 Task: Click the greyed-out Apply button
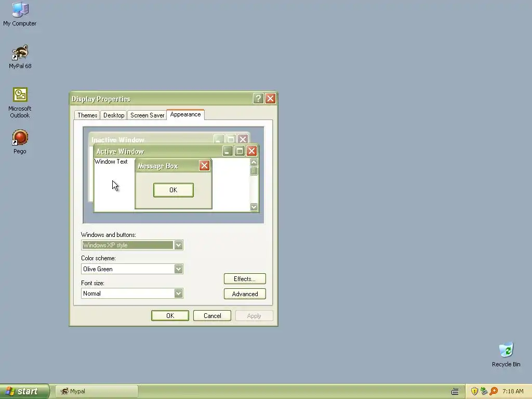point(254,315)
